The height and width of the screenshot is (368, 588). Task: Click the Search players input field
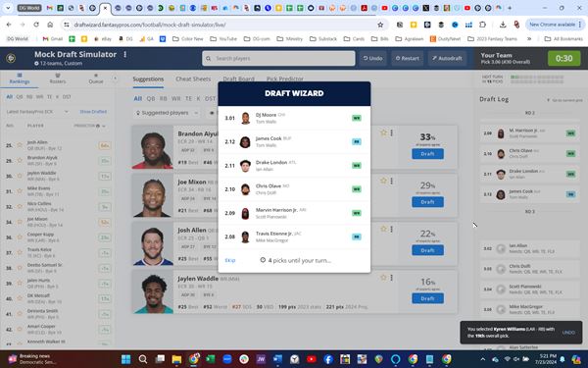pos(278,58)
